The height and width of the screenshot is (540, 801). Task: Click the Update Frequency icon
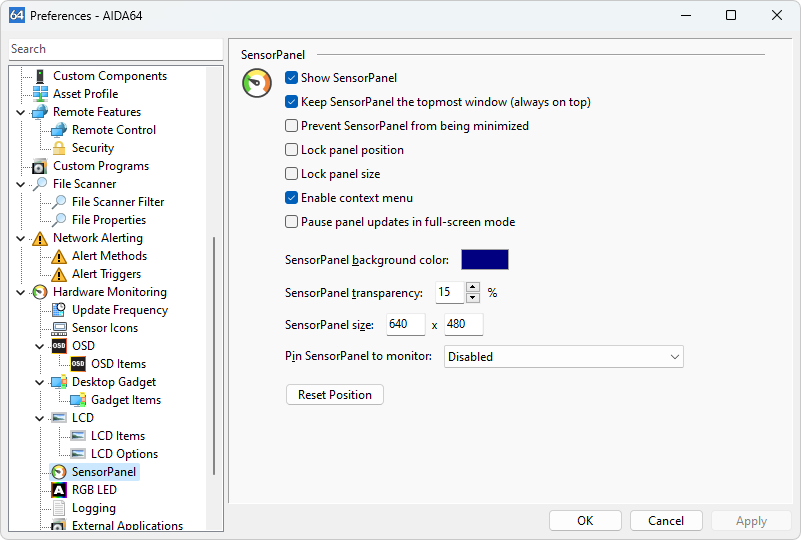(x=59, y=310)
